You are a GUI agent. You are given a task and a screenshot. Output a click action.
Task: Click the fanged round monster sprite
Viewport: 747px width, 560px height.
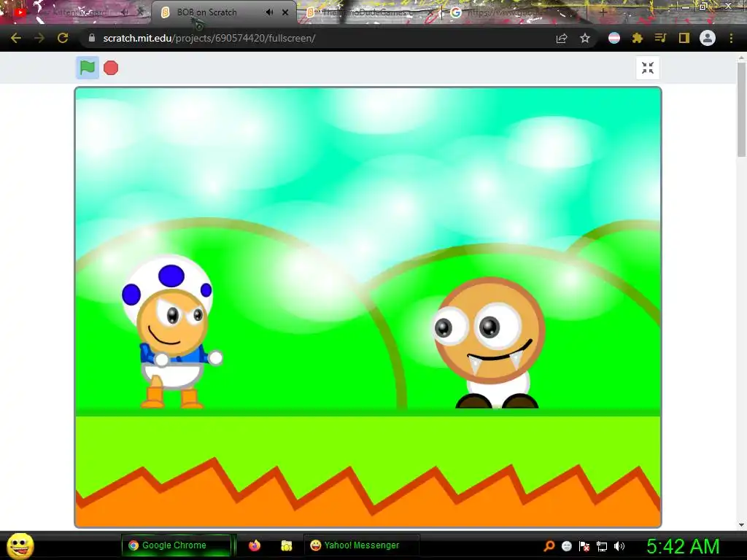coord(489,343)
